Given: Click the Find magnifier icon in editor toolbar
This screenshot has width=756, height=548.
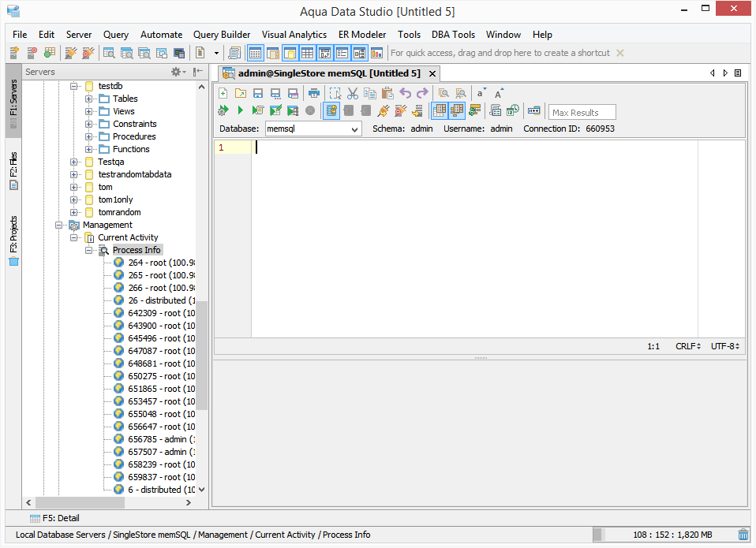Looking at the screenshot, I should [443, 93].
